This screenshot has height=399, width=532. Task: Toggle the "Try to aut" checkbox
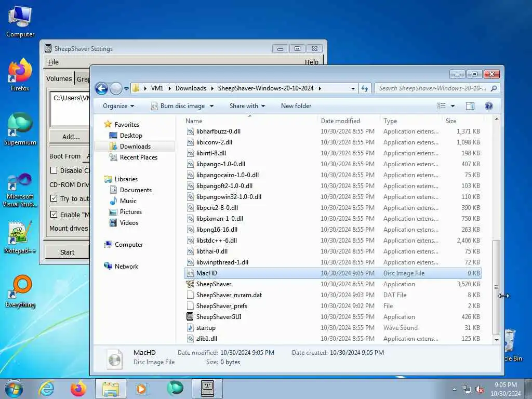tap(54, 198)
